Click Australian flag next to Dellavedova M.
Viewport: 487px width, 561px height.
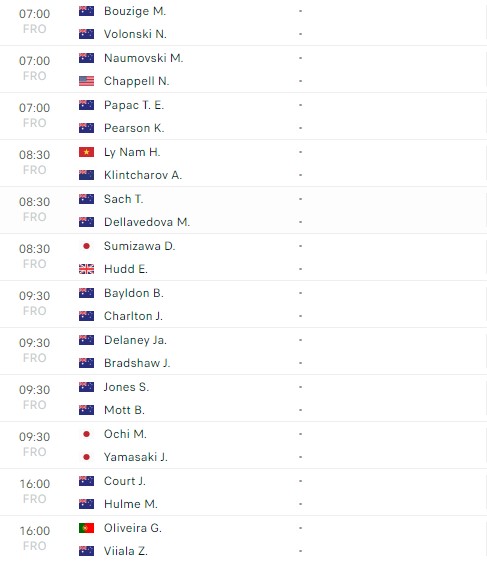86,222
